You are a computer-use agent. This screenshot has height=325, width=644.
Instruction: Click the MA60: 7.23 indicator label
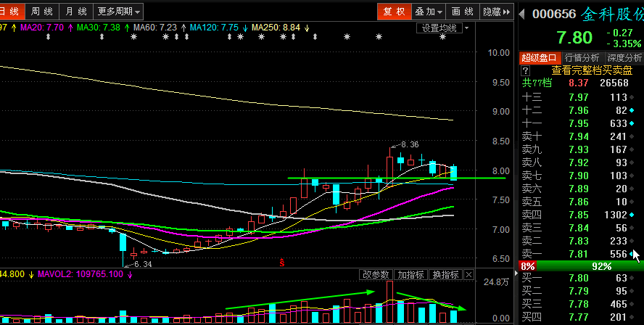(155, 28)
